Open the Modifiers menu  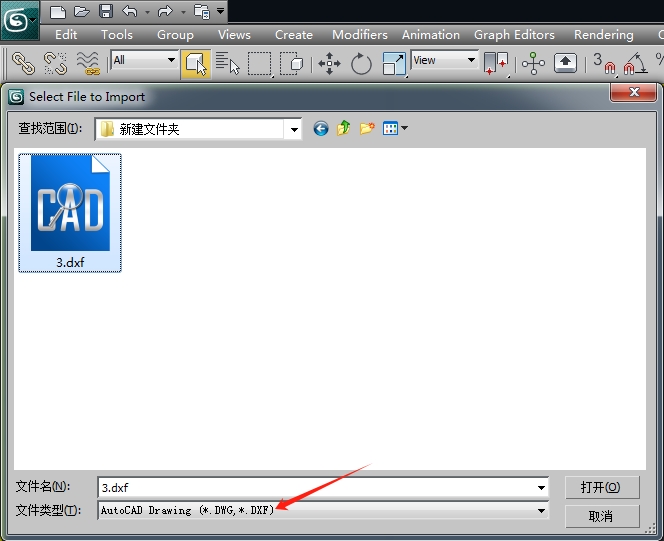coord(359,34)
